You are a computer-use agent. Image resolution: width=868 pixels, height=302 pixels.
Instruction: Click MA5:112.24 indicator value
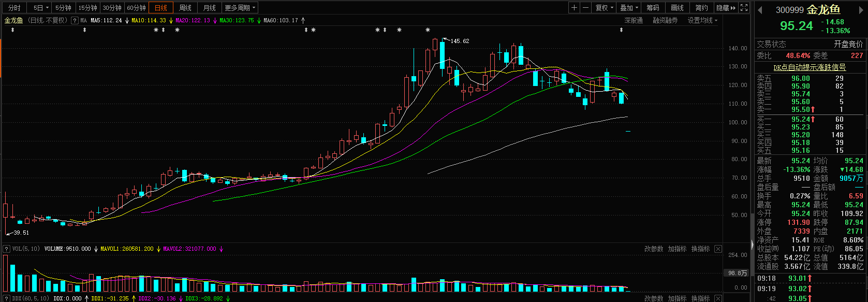point(106,20)
